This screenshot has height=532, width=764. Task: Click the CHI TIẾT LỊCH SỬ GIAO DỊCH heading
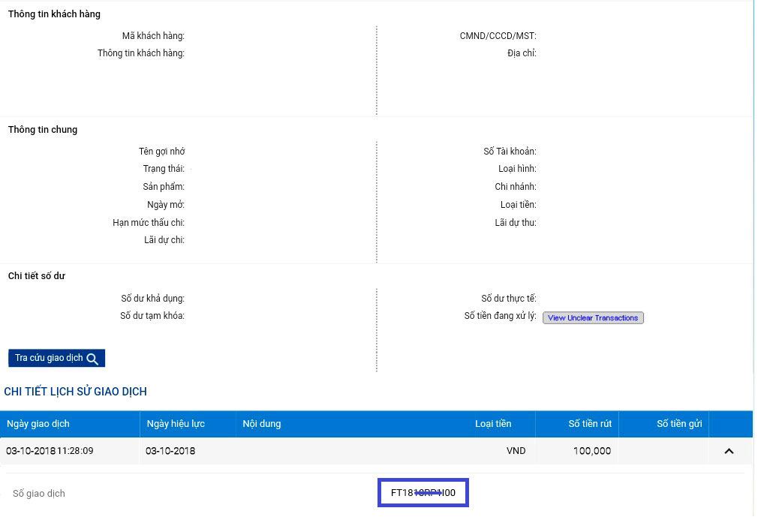75,392
